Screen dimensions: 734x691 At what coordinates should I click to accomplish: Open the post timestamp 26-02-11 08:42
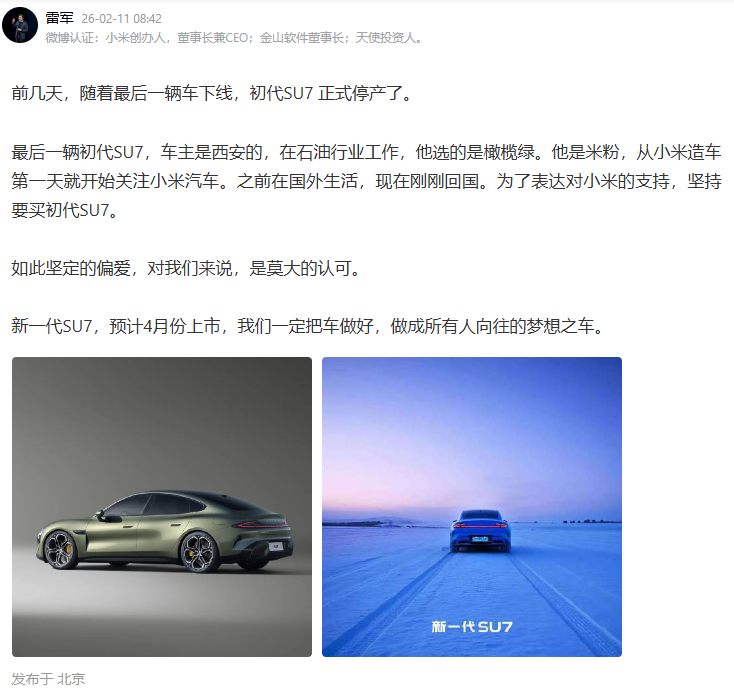point(121,19)
